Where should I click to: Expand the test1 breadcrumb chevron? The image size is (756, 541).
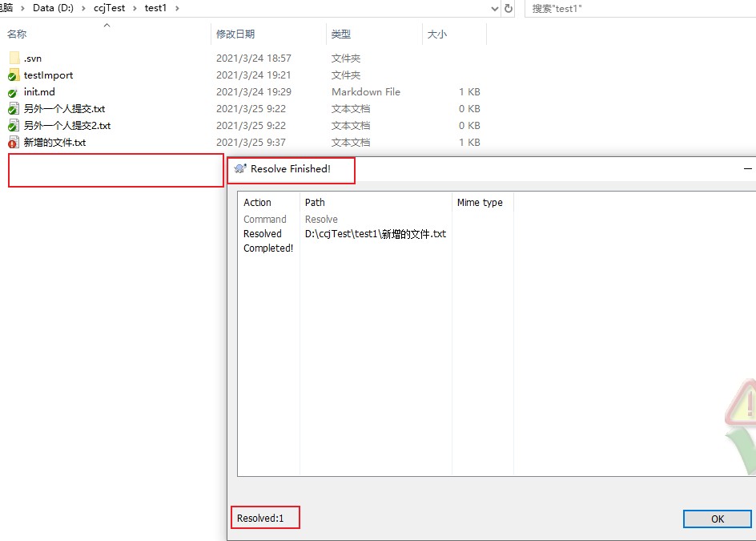(x=176, y=8)
